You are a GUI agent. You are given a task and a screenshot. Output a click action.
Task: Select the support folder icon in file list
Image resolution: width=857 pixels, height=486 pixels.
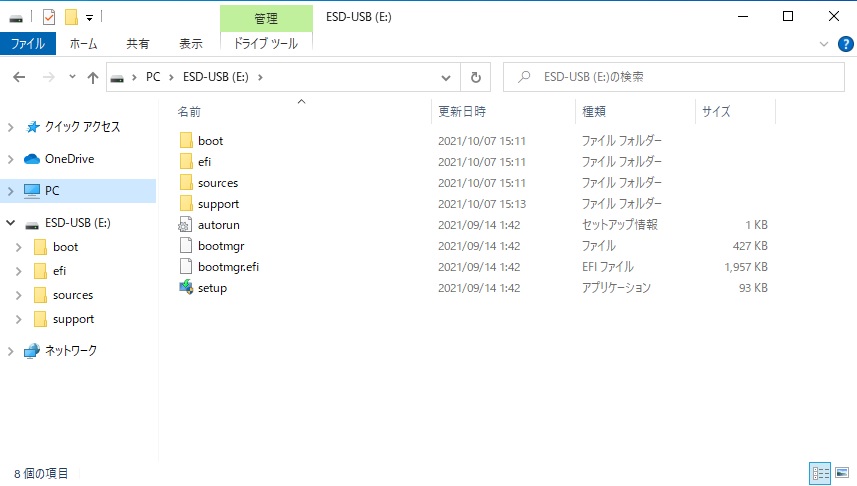click(186, 204)
